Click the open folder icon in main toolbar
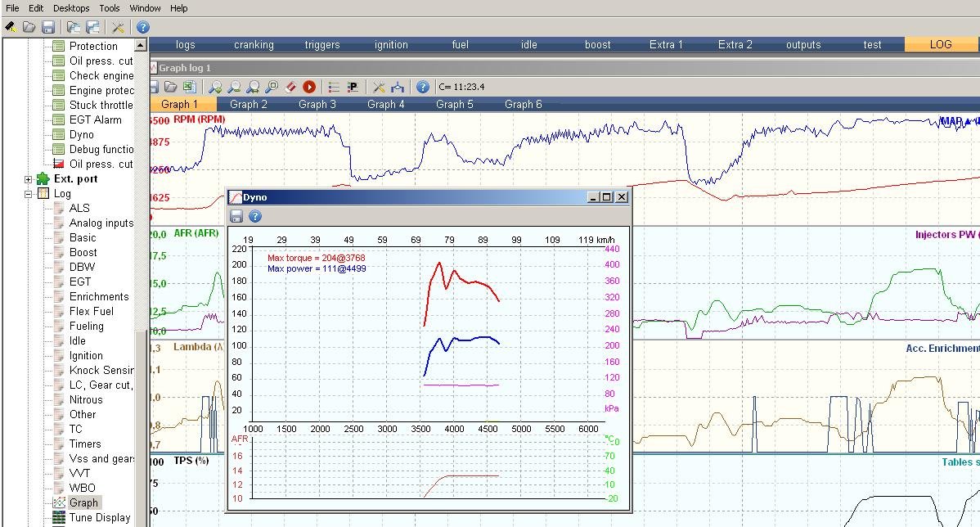 click(x=29, y=27)
